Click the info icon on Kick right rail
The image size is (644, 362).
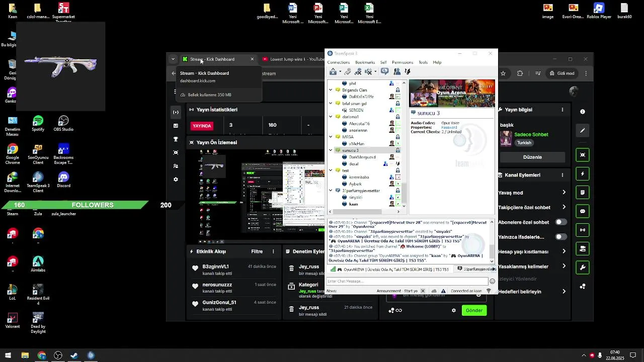click(583, 112)
